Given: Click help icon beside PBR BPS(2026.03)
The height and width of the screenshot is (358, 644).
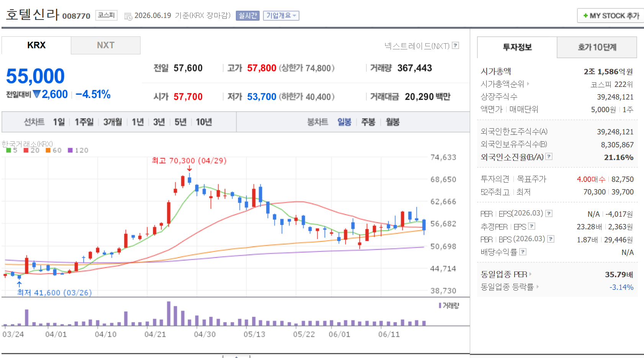Looking at the screenshot, I should pyautogui.click(x=551, y=239).
